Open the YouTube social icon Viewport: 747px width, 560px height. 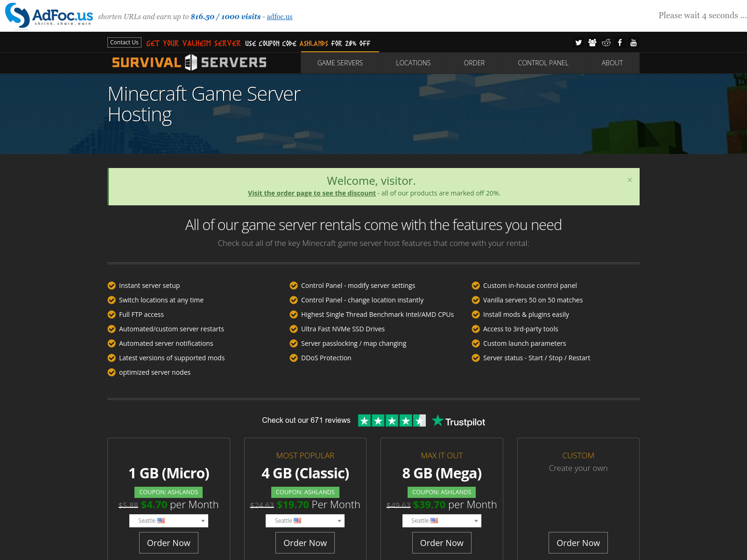click(634, 42)
